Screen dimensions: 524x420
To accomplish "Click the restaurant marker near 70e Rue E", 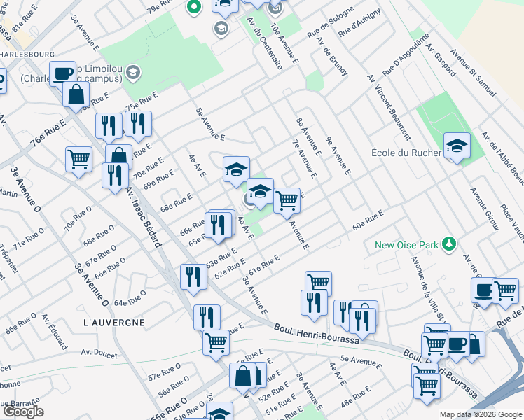I will pyautogui.click(x=115, y=176).
